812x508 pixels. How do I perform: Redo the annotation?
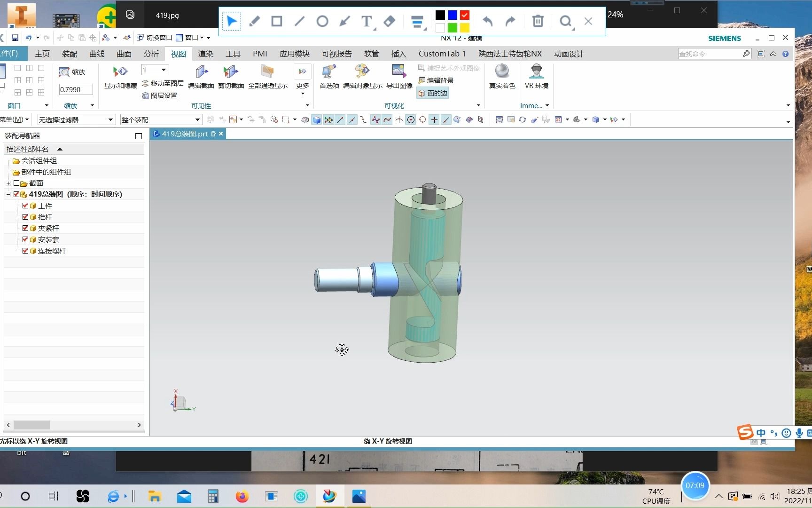(510, 21)
